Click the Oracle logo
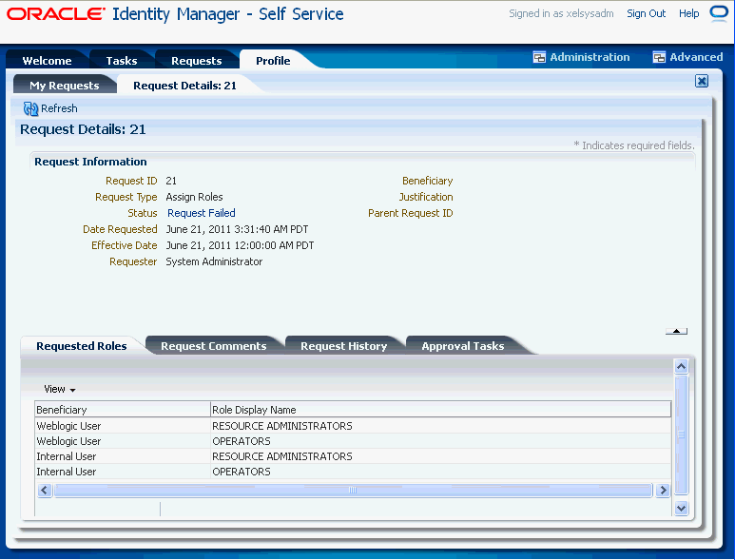735x560 pixels. (x=56, y=14)
